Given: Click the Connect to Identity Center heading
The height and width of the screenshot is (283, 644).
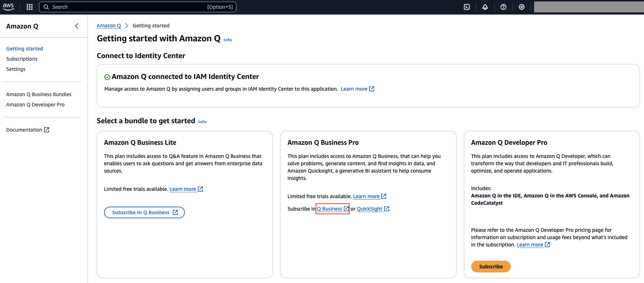Looking at the screenshot, I should coord(141,56).
